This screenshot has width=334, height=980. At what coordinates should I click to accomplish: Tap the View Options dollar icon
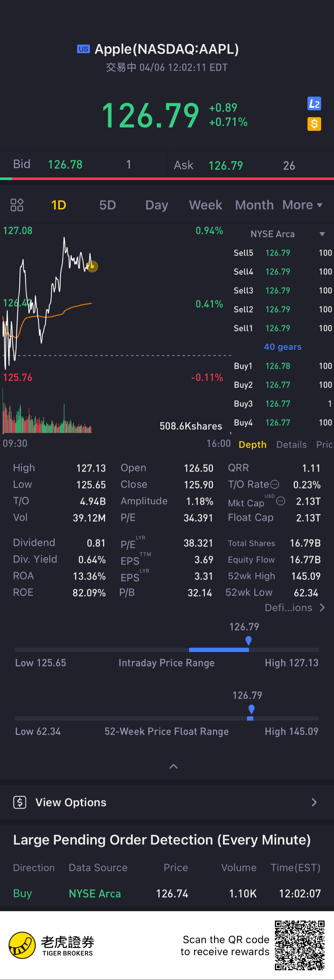point(20,802)
